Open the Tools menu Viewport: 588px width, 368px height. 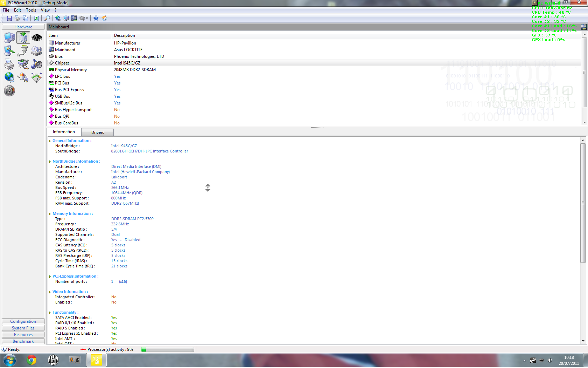pos(31,10)
